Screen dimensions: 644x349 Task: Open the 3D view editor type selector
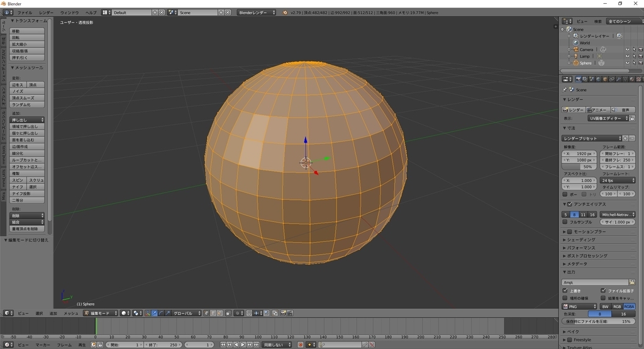coord(8,313)
